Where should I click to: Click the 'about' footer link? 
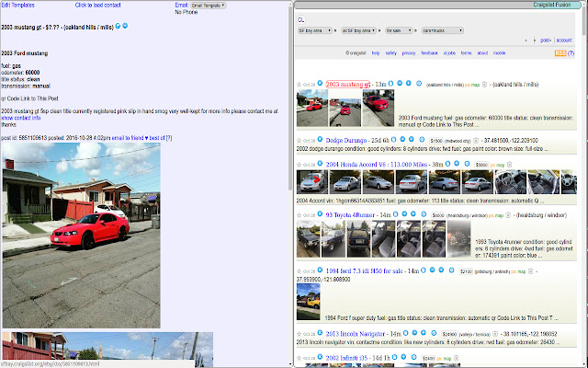pos(482,53)
